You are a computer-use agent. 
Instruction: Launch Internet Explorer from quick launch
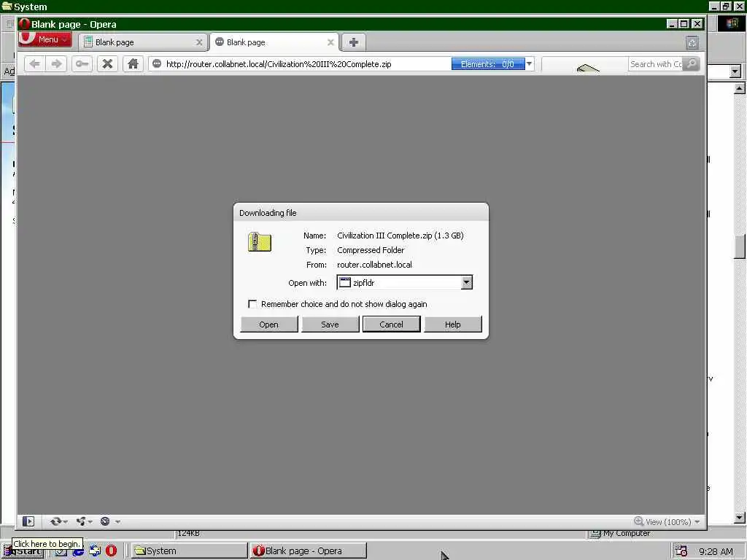click(78, 551)
